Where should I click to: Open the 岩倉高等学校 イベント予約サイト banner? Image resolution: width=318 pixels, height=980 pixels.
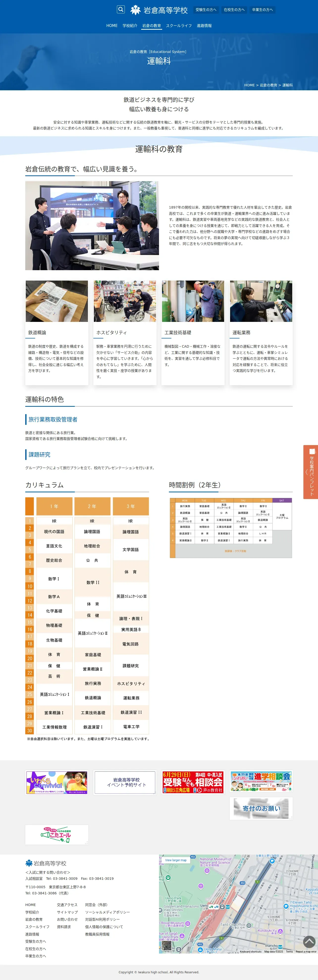pyautogui.click(x=125, y=783)
